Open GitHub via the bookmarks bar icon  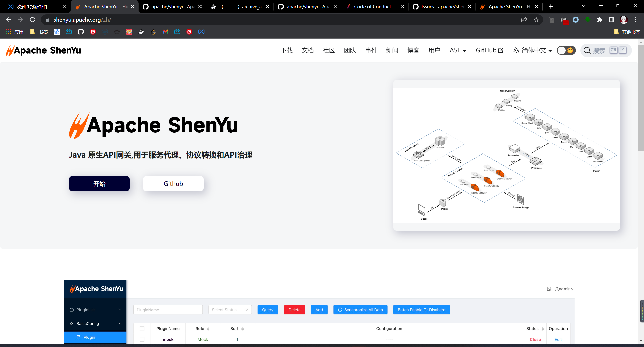click(x=80, y=32)
